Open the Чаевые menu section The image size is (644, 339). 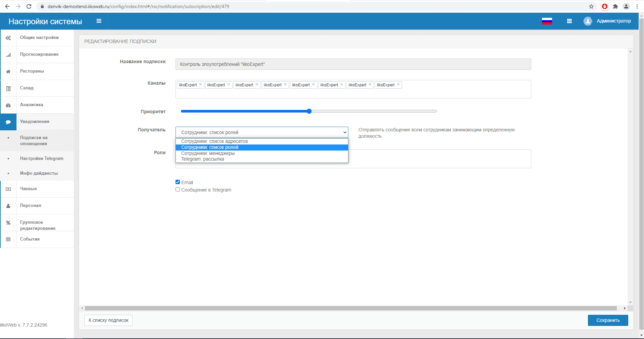point(29,189)
